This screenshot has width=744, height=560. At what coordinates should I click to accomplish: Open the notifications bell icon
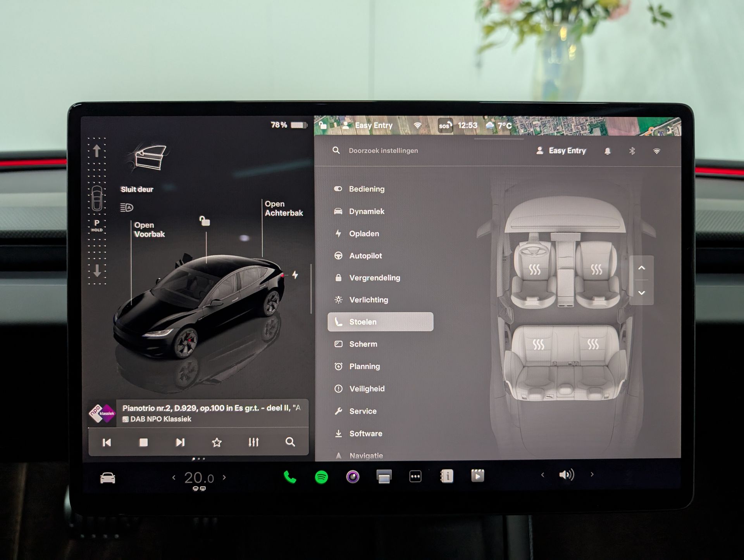pos(607,151)
